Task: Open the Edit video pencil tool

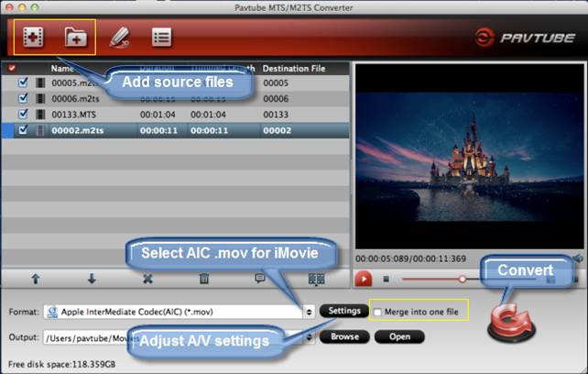Action: point(119,38)
